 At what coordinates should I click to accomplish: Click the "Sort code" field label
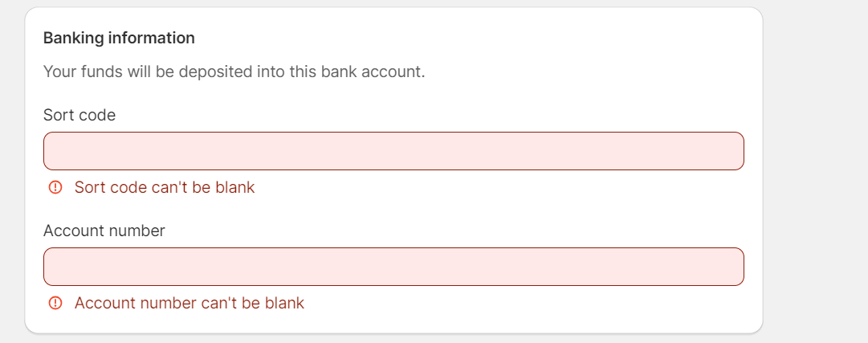(x=79, y=115)
